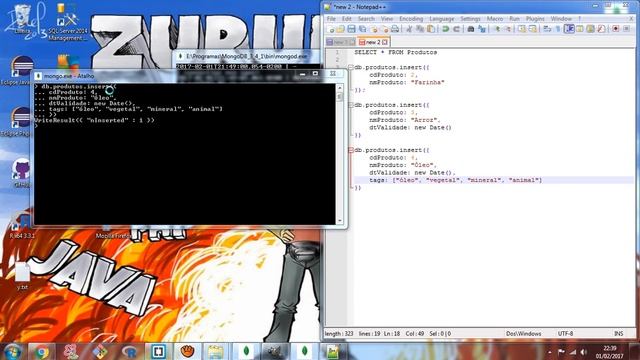This screenshot has width=640, height=360.
Task: Minimize the mongo.exe console window
Action: coord(302,73)
